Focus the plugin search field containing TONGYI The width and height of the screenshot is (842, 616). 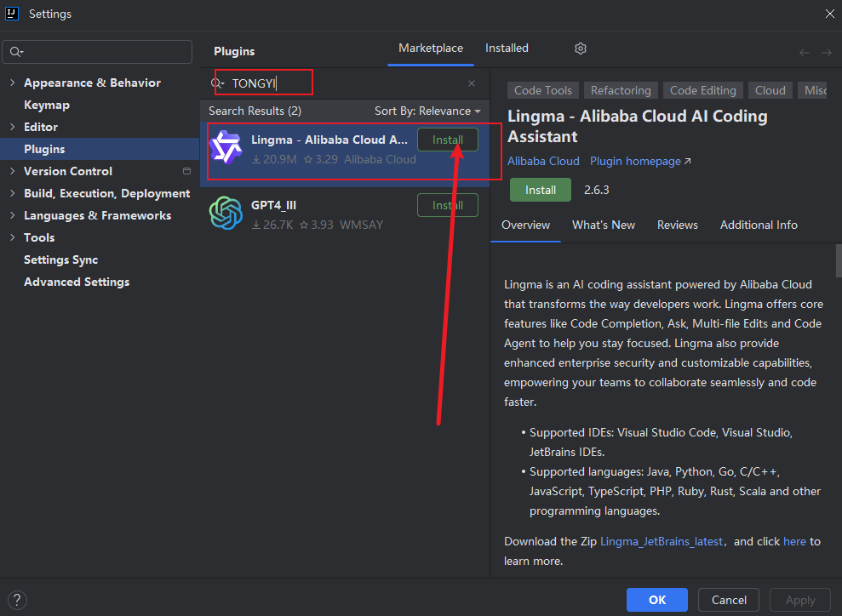pyautogui.click(x=344, y=83)
